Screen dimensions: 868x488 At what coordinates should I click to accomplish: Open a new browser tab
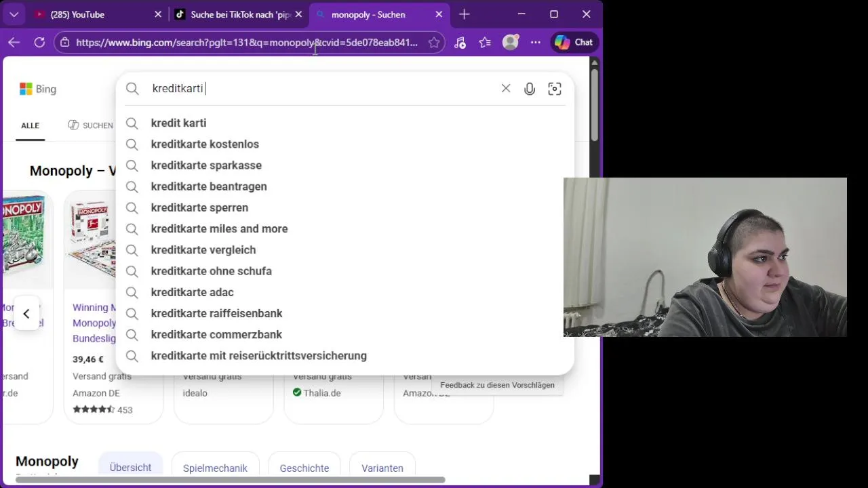[465, 14]
